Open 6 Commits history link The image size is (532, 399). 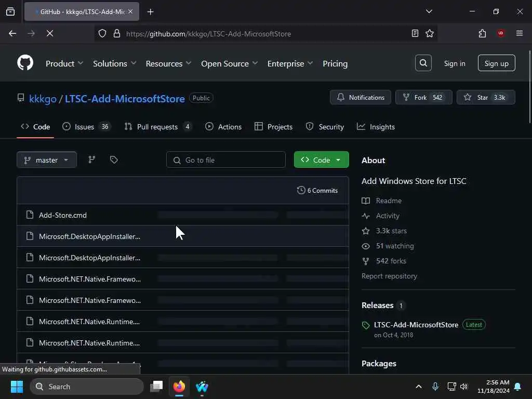pos(317,190)
